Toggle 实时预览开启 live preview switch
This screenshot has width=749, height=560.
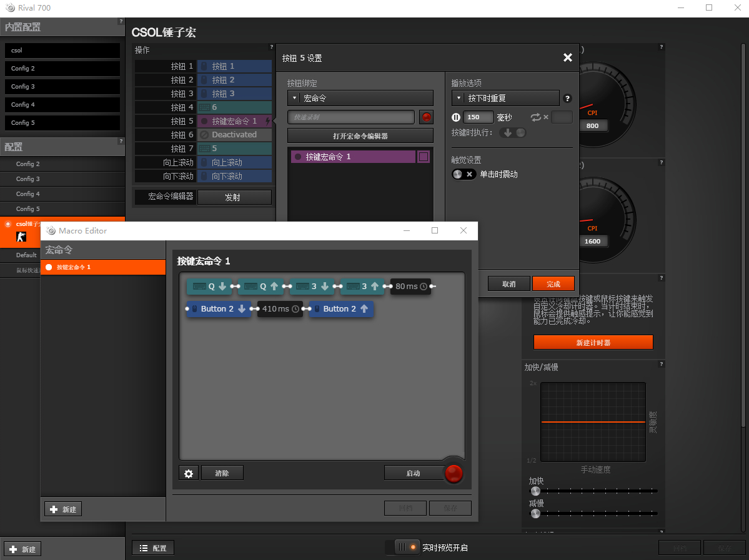[402, 547]
